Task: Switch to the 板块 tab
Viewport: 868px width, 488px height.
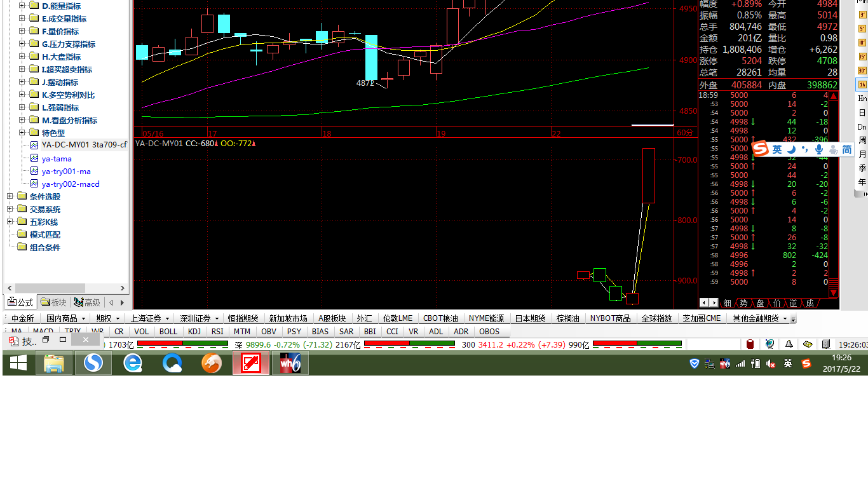Action: pyautogui.click(x=53, y=302)
